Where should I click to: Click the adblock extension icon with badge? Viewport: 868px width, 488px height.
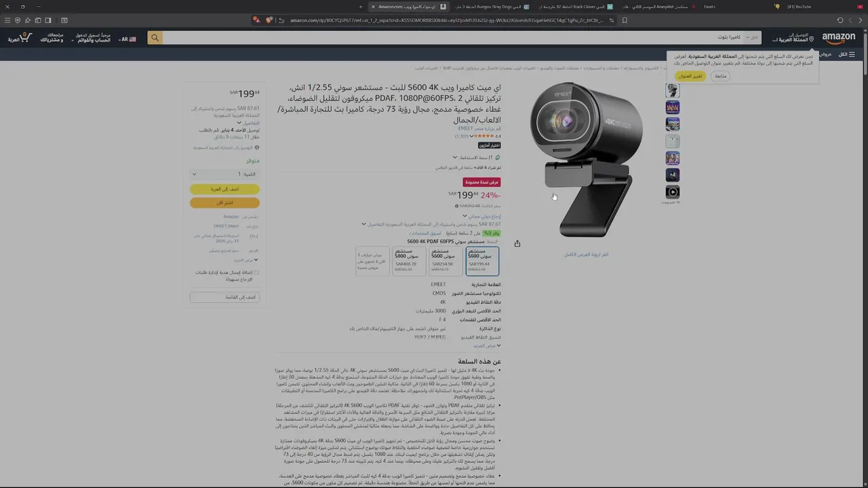point(256,20)
